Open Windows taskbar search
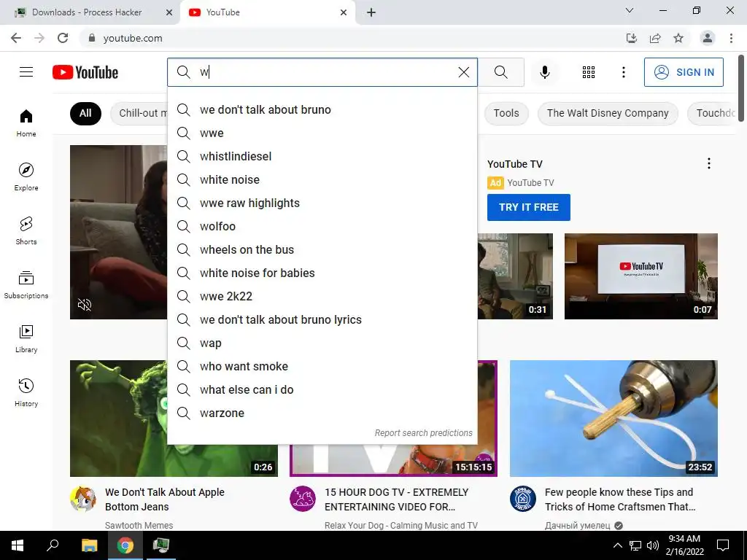The image size is (747, 560). coord(53,545)
